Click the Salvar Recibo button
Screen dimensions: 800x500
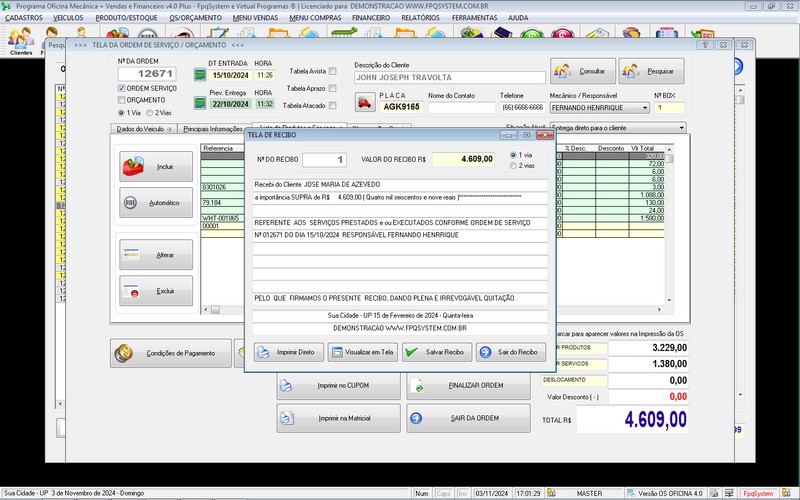pyautogui.click(x=438, y=352)
